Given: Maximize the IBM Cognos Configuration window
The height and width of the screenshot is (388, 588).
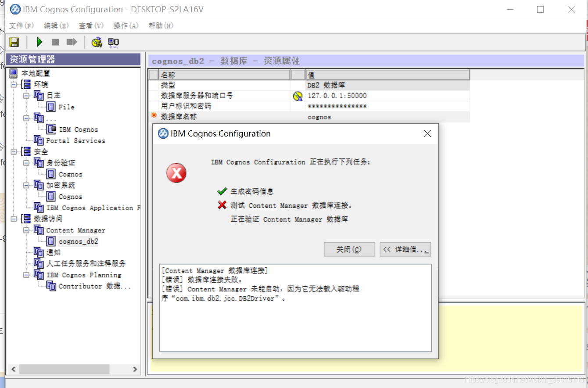Looking at the screenshot, I should 540,10.
